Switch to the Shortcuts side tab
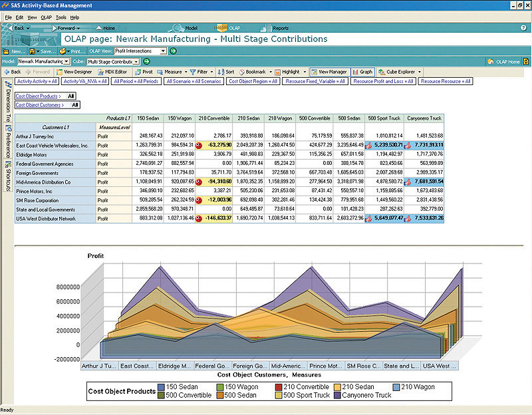 tap(8, 176)
